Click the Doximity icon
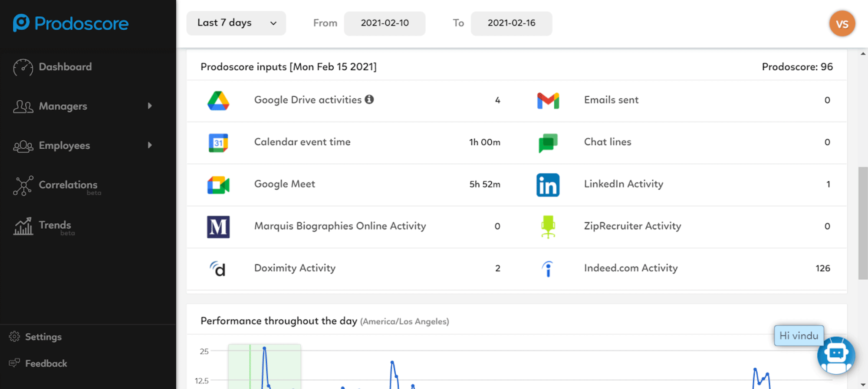868x389 pixels. [218, 269]
